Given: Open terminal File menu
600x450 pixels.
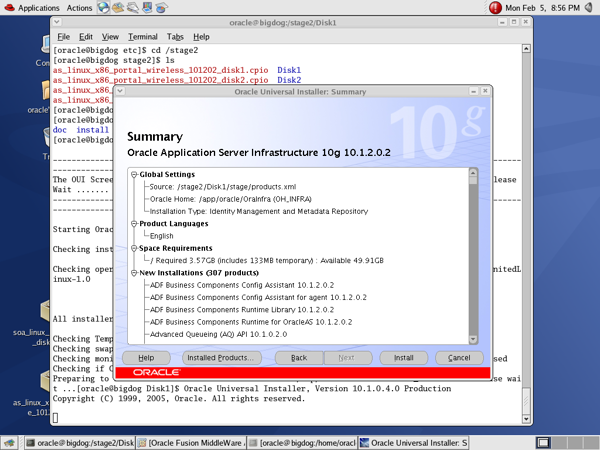Looking at the screenshot, I should point(64,37).
